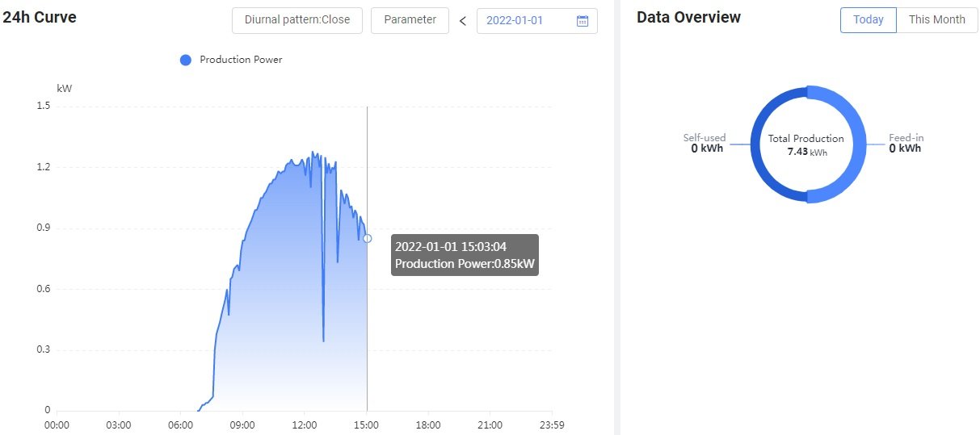Viewport: 980px width, 435px height.
Task: Click the curve data point at 15:03
Action: (368, 238)
